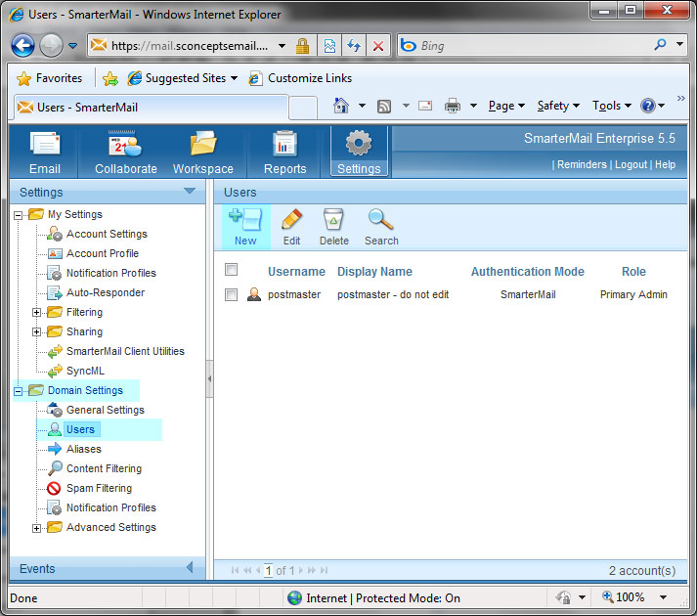Click the Delete trash bin icon
The height and width of the screenshot is (616, 697).
point(333,220)
